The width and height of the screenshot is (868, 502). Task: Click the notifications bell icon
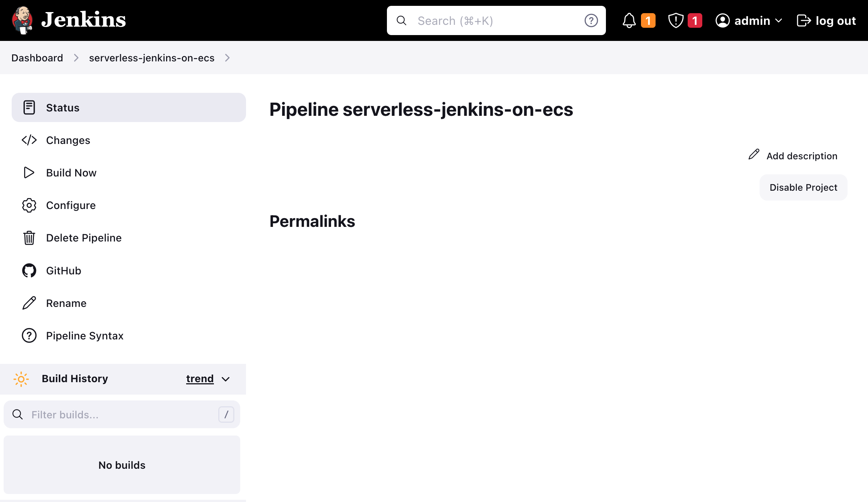629,20
